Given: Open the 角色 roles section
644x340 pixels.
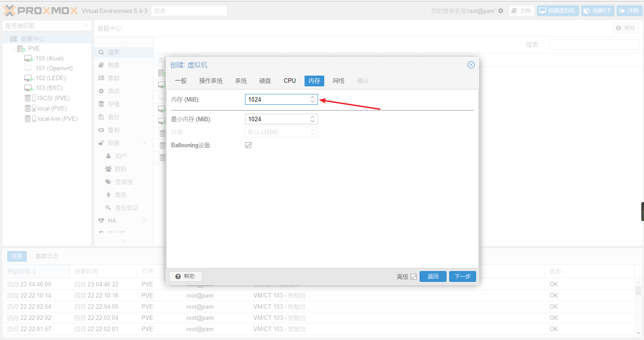Looking at the screenshot, I should click(x=124, y=195).
